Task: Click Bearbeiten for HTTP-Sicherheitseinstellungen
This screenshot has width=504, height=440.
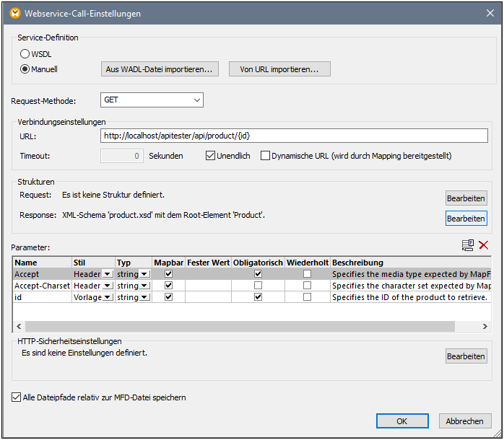Action: coord(466,356)
